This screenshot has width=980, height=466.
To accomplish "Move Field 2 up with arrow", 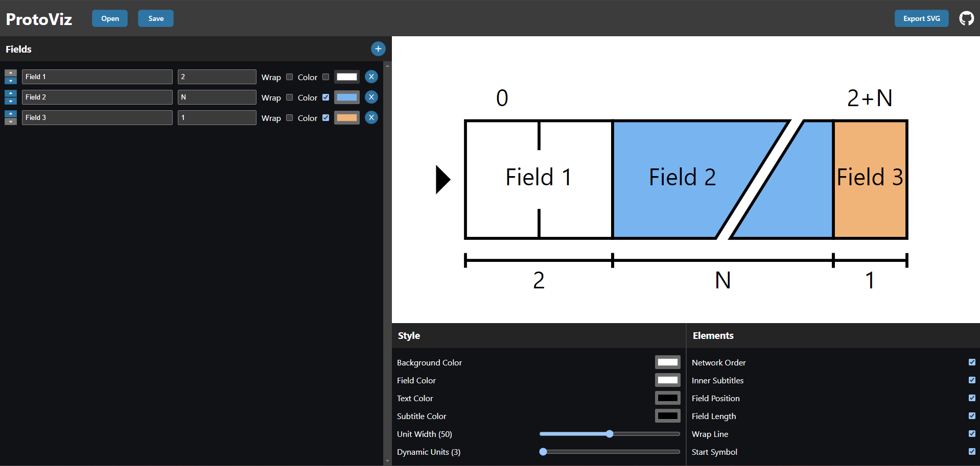I will 11,93.
